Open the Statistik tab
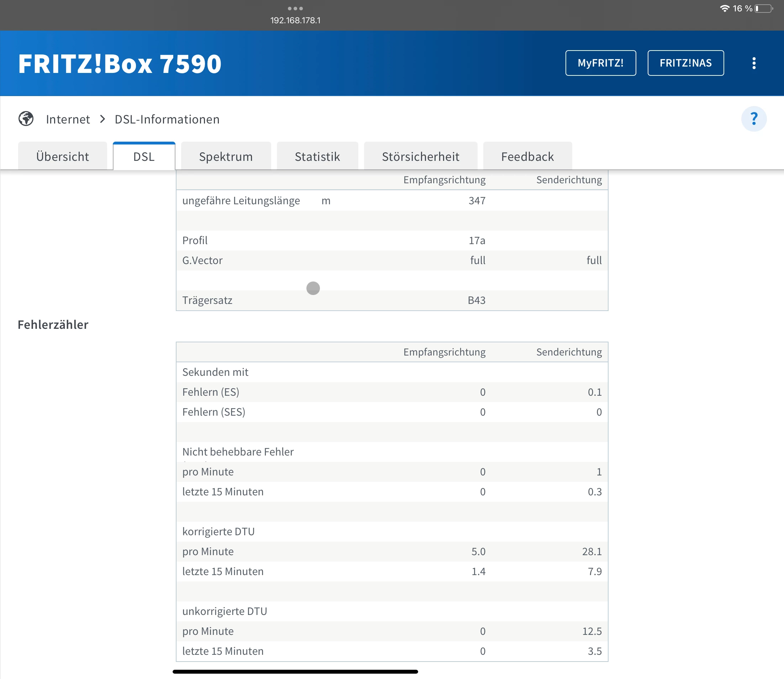This screenshot has height=679, width=784. (317, 157)
